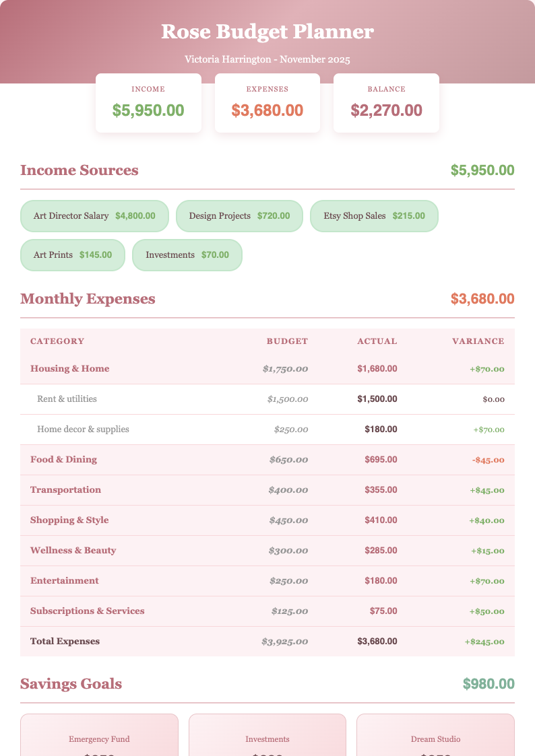Click the $5,950.00 Income Sources total
This screenshot has width=535, height=756.
(482, 170)
